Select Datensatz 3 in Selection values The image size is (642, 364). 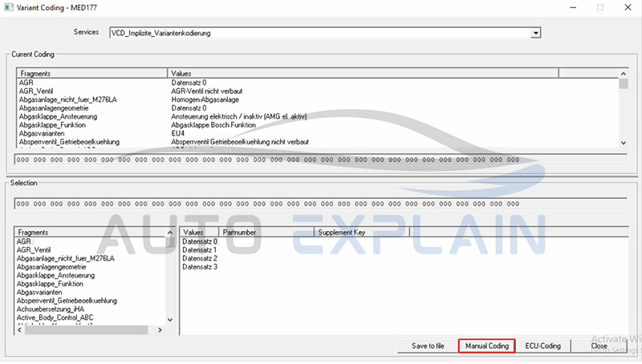coord(200,267)
